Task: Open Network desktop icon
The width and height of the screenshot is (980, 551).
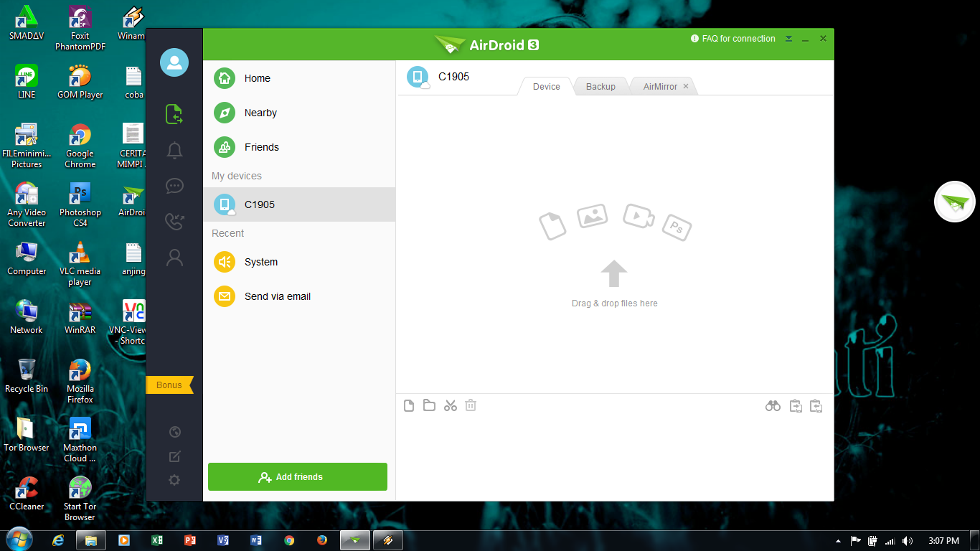Action: [x=27, y=317]
